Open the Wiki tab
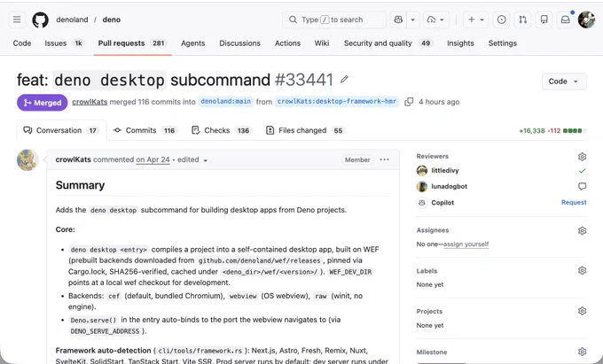The height and width of the screenshot is (364, 603). click(x=322, y=43)
